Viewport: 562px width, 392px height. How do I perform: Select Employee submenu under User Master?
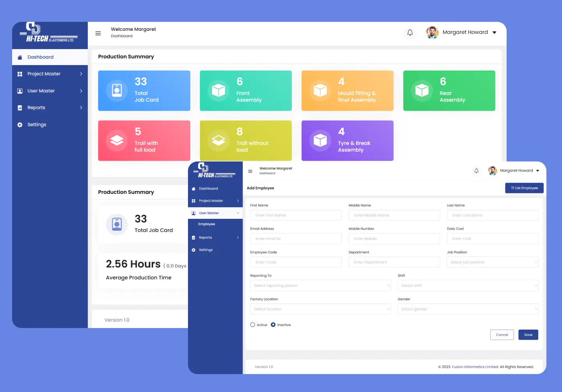(207, 224)
